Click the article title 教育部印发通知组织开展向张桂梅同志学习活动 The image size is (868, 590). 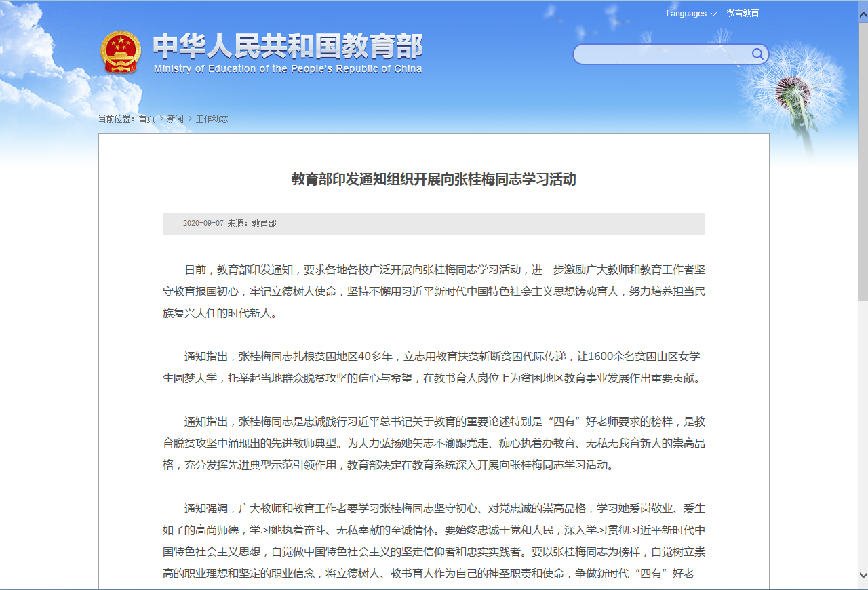click(x=434, y=179)
